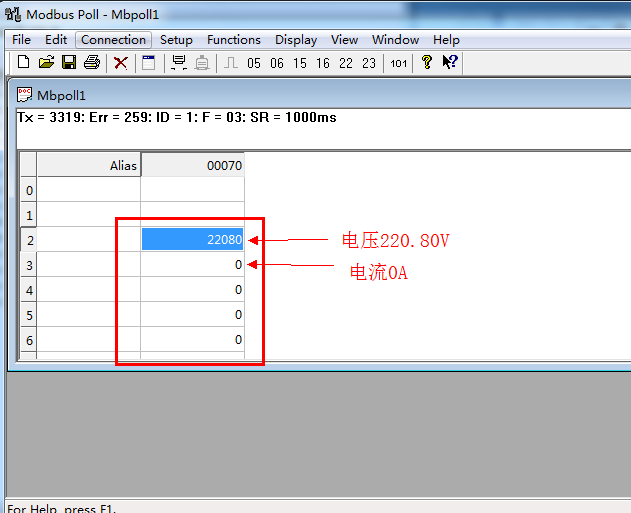Click the What's This help pointer icon
Screen dimensions: 631x513
(x=450, y=63)
